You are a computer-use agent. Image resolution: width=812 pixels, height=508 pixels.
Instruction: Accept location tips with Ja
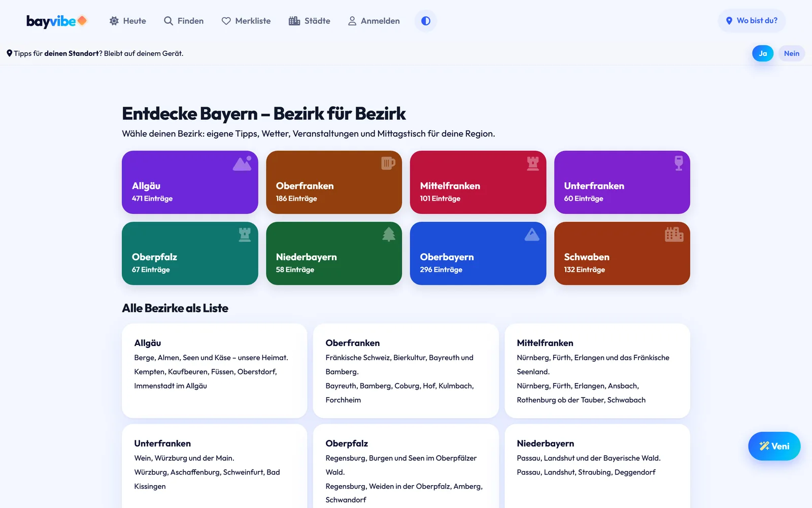pos(763,53)
